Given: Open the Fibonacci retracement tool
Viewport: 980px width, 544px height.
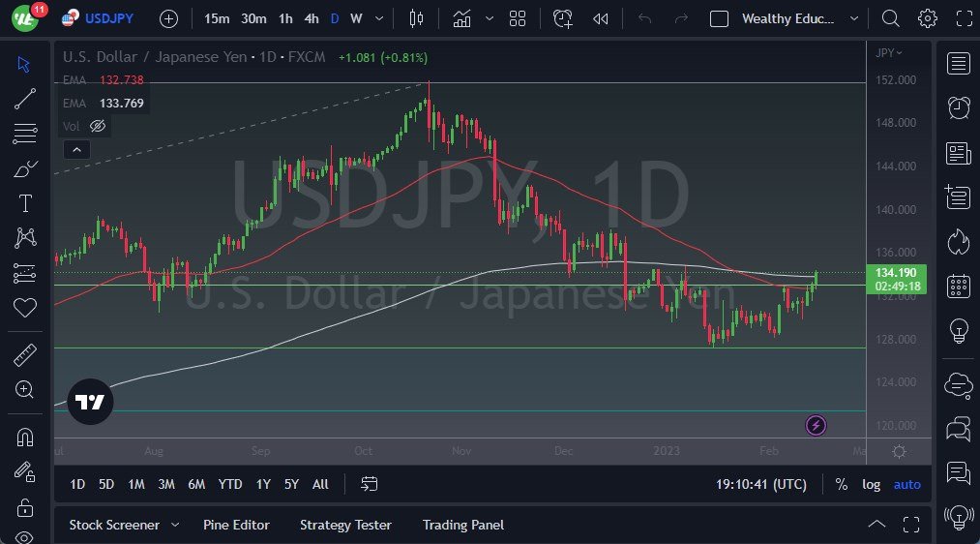Looking at the screenshot, I should click(x=25, y=134).
